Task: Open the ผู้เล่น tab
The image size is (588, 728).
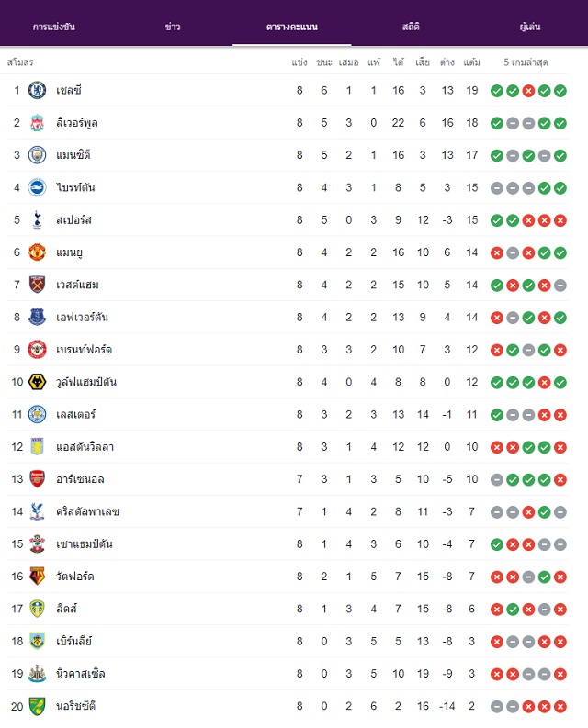Action: 530,27
